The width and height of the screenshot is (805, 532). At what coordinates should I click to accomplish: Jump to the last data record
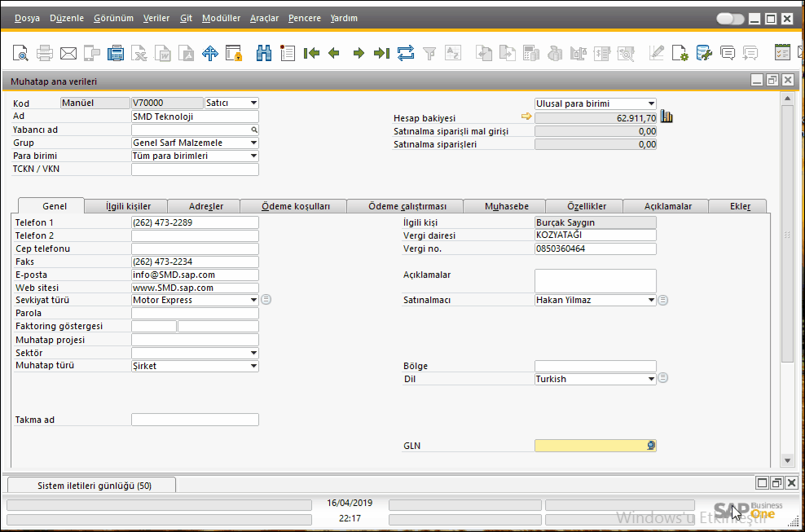381,53
